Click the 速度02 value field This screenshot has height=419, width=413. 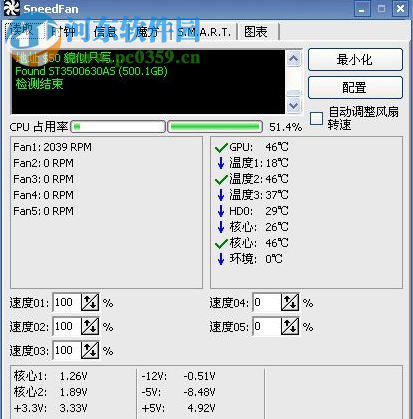click(x=67, y=326)
